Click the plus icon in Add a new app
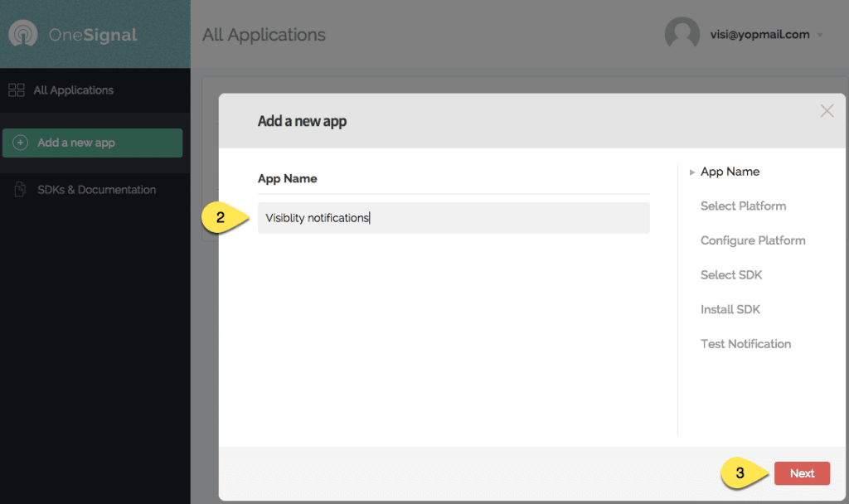Screen dimensions: 849x504 [21, 143]
